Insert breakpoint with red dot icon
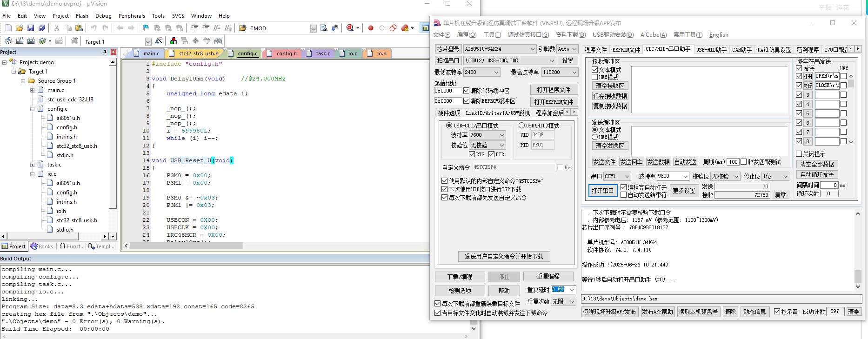This screenshot has height=339, width=868. click(x=371, y=28)
